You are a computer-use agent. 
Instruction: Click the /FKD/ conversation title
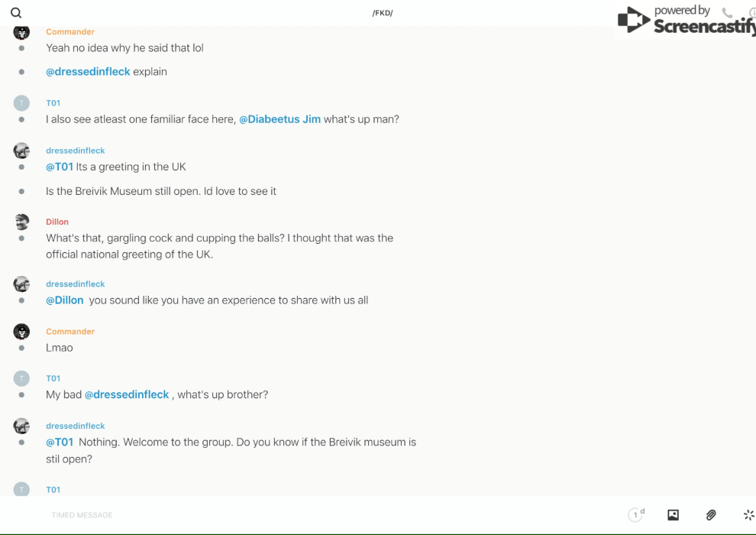[383, 13]
